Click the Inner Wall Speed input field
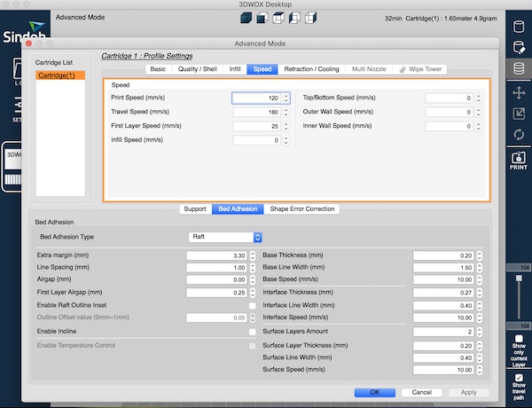 pyautogui.click(x=450, y=126)
